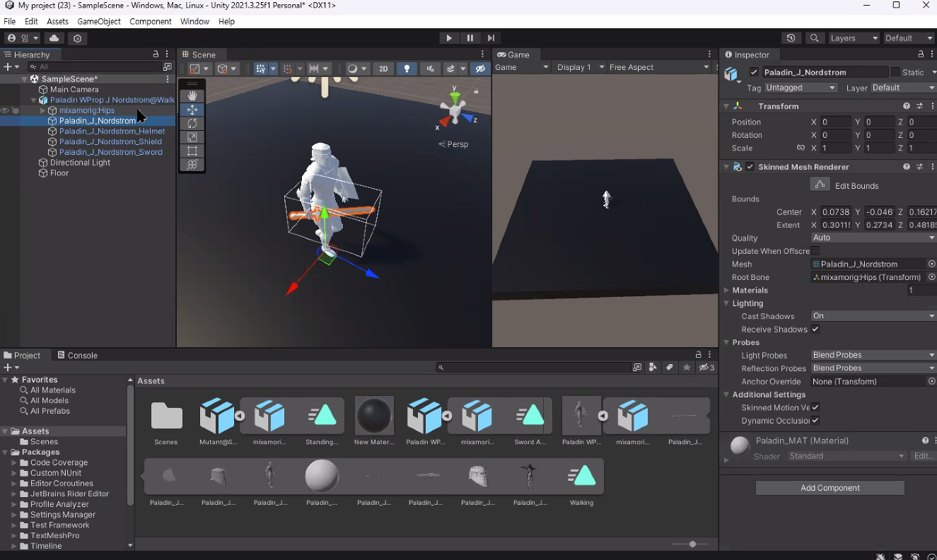The height and width of the screenshot is (560, 937).
Task: Select the Move tool in Scene overlay
Action: 192,110
